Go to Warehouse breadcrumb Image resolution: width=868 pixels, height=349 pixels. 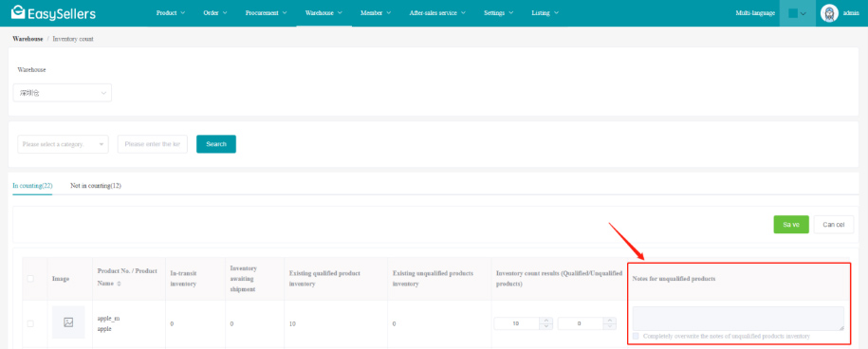(28, 39)
